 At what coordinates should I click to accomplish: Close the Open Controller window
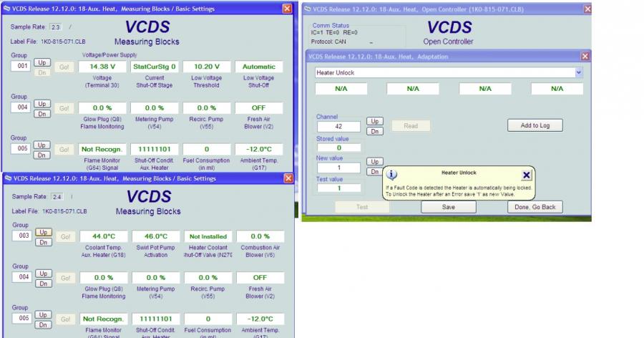click(587, 9)
